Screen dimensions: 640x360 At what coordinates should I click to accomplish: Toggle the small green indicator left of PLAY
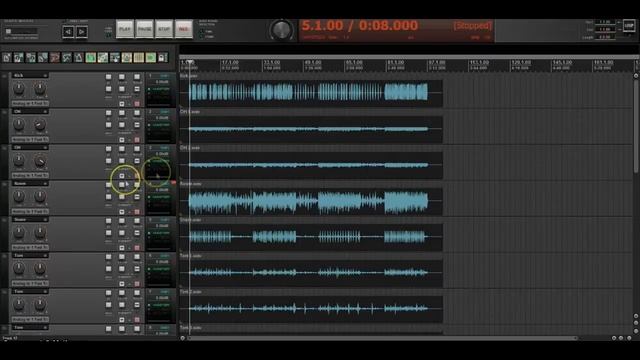coord(109,36)
